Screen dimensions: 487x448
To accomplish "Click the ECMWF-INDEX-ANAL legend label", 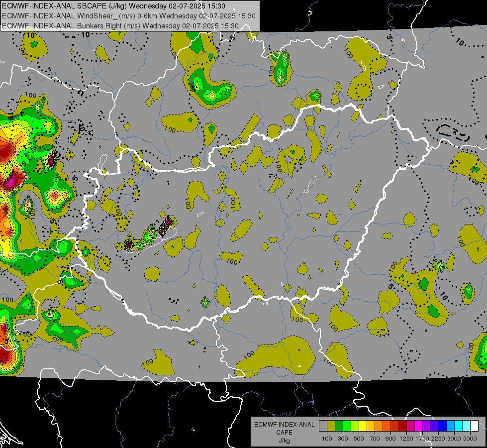I will point(284,425).
